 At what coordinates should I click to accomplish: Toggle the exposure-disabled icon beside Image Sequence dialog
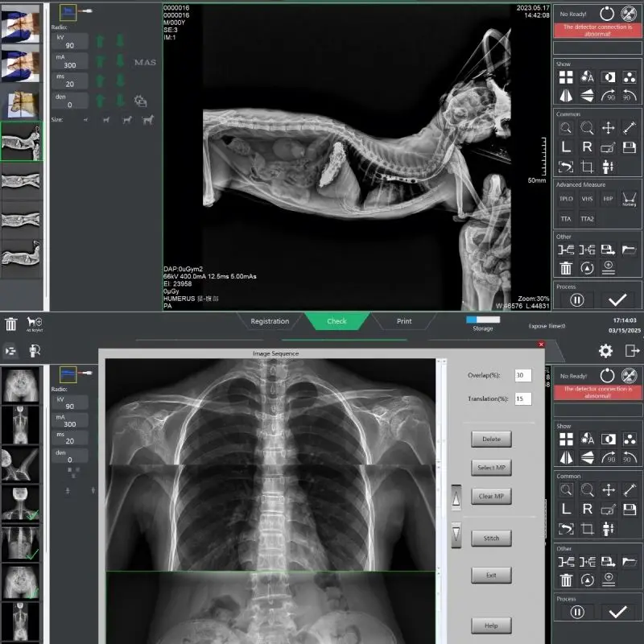tap(629, 375)
